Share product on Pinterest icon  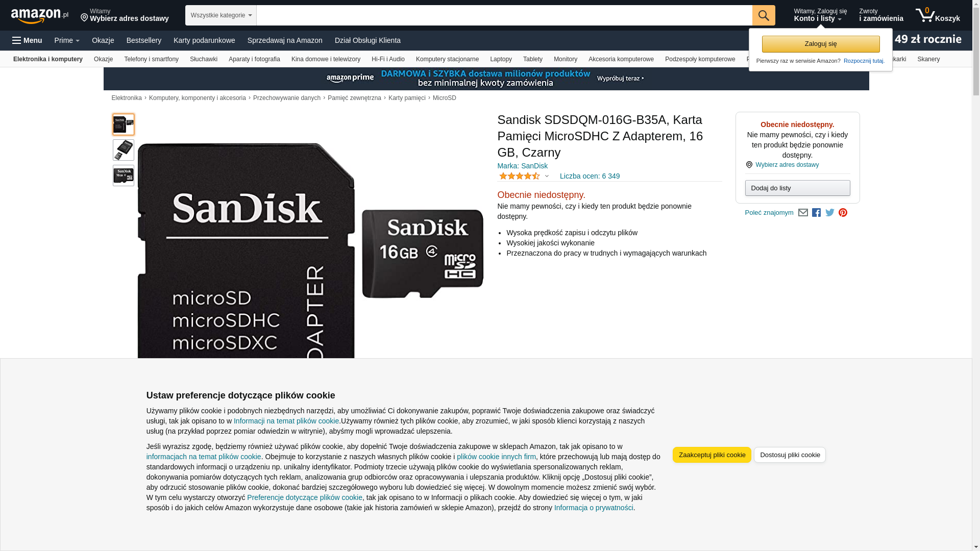[843, 213]
